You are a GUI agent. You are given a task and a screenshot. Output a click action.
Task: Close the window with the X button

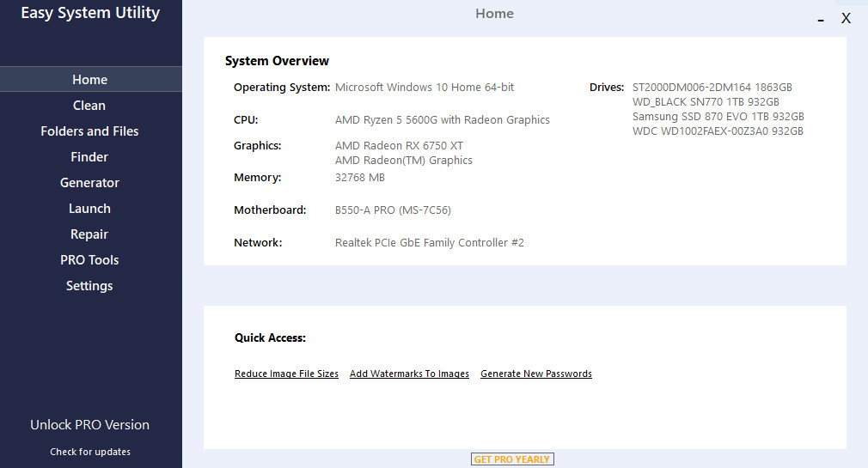[x=846, y=18]
